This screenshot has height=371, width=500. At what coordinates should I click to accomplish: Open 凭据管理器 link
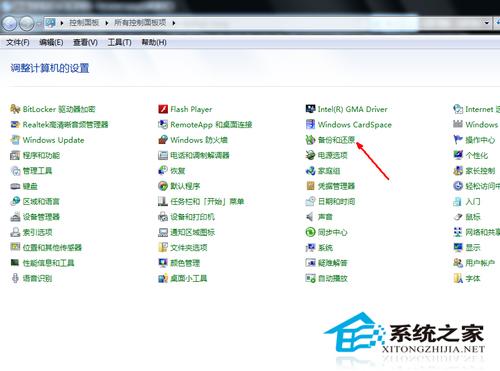pos(336,186)
